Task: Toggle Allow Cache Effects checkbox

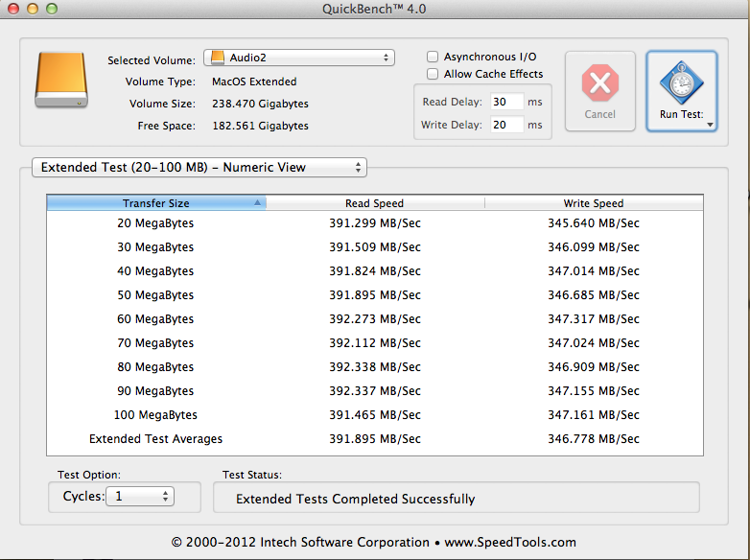Action: (x=433, y=74)
